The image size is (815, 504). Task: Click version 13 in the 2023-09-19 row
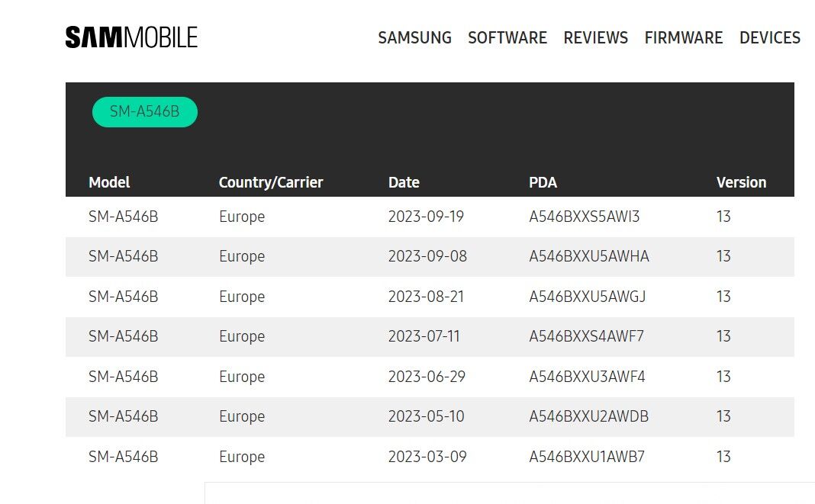(x=723, y=217)
